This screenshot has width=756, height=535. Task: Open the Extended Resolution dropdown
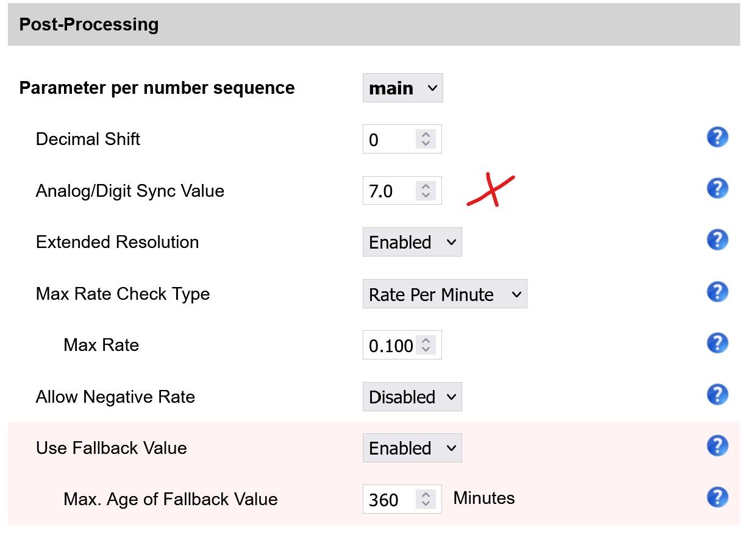coord(412,243)
